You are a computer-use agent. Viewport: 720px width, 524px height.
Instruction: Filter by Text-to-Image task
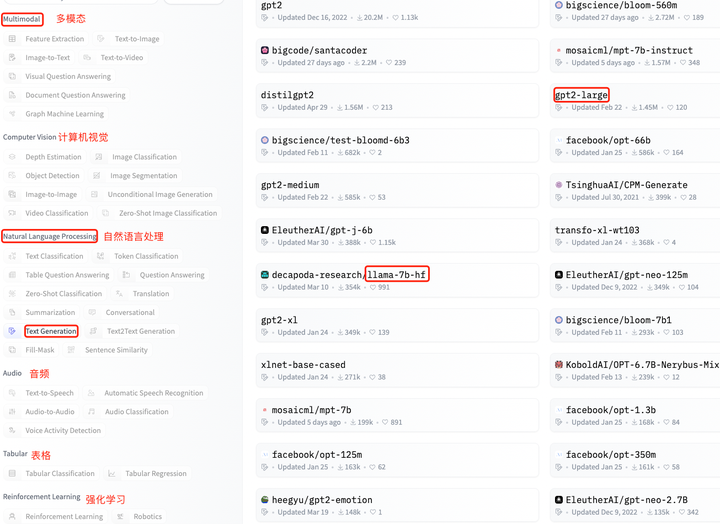(x=129, y=39)
